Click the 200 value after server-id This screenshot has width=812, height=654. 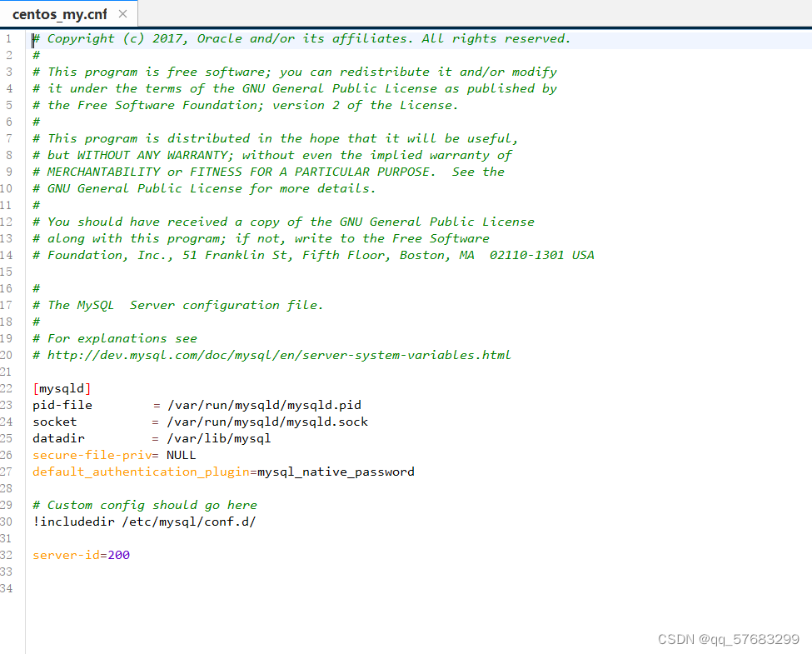(x=119, y=555)
